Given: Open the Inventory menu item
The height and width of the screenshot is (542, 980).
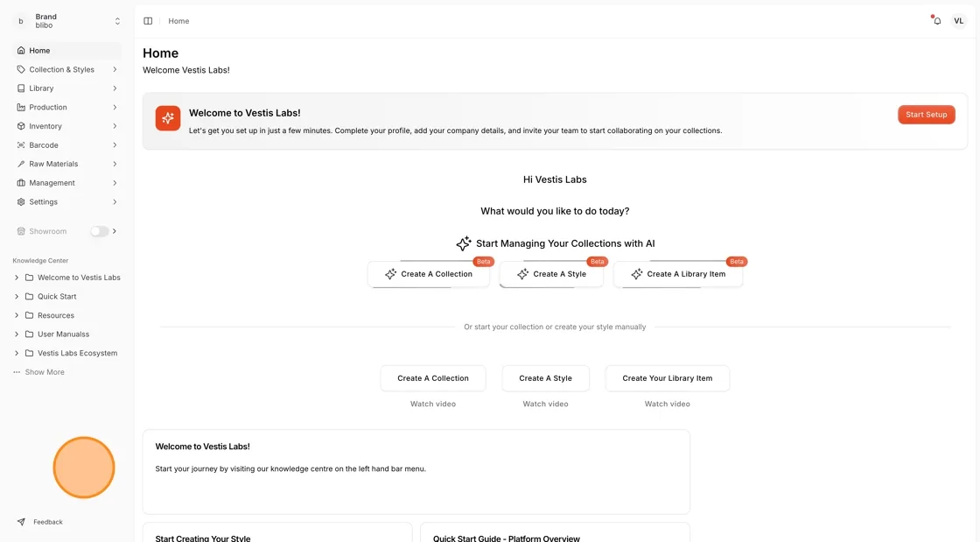Looking at the screenshot, I should click(x=66, y=126).
